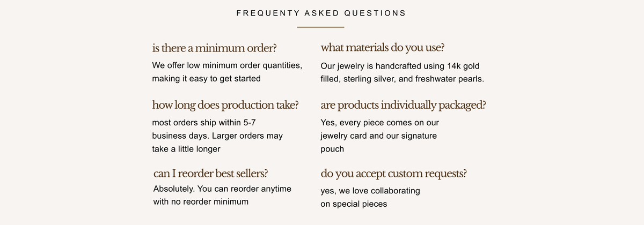Click the 'Absolutely. You can reorder anytime' answer
Screen dimensions: 644x225
point(222,189)
